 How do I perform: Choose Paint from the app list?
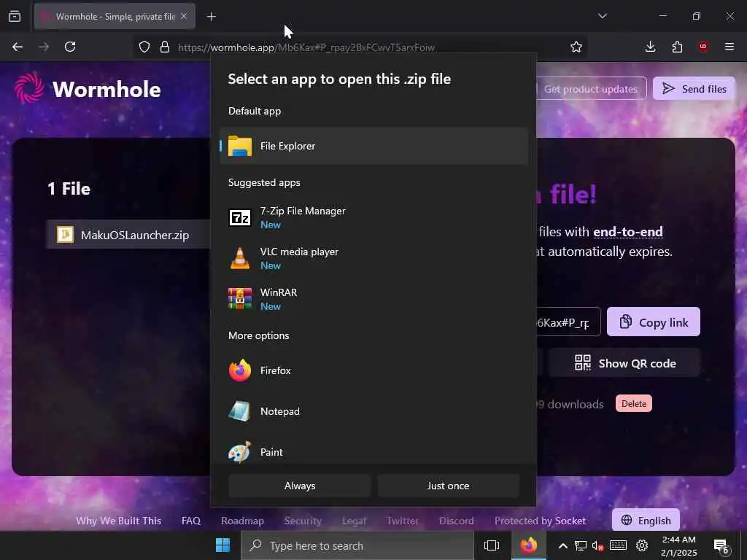374,452
